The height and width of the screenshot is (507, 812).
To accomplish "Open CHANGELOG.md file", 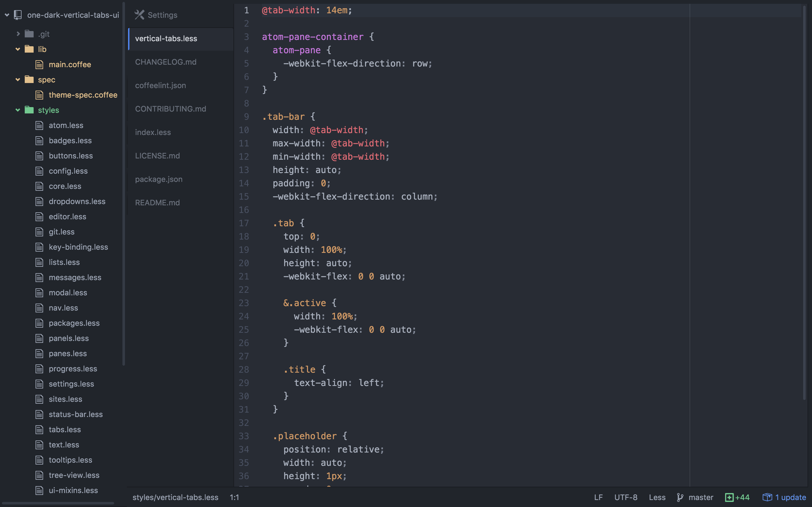I will [166, 61].
